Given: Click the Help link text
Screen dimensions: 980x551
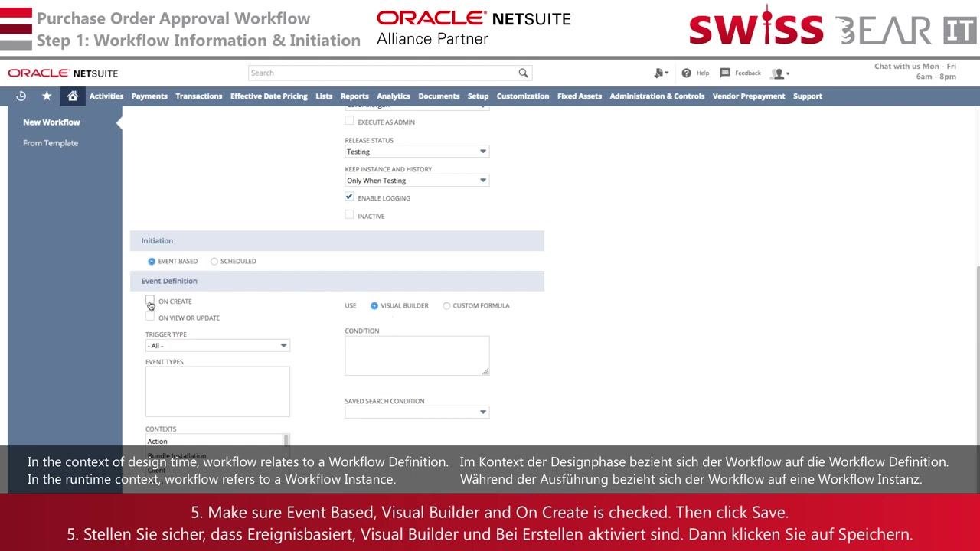Looking at the screenshot, I should point(703,73).
